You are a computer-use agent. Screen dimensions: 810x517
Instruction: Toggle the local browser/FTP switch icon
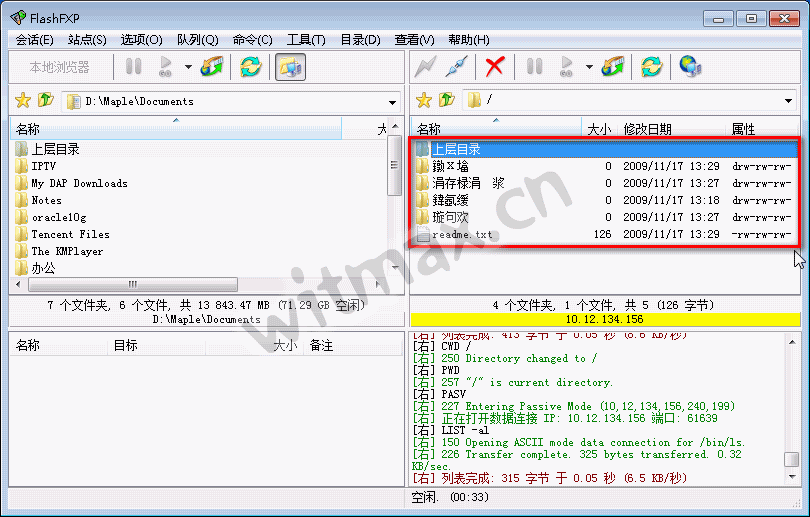pos(290,67)
